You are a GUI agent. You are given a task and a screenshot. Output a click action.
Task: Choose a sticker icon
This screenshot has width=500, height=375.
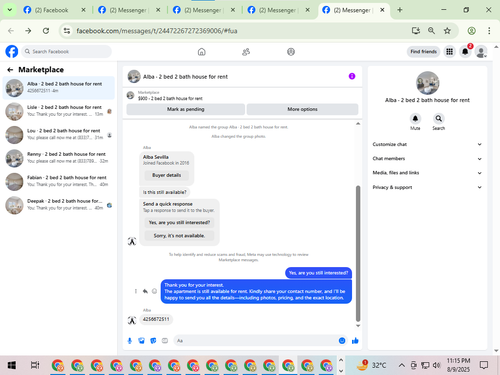pos(153,340)
